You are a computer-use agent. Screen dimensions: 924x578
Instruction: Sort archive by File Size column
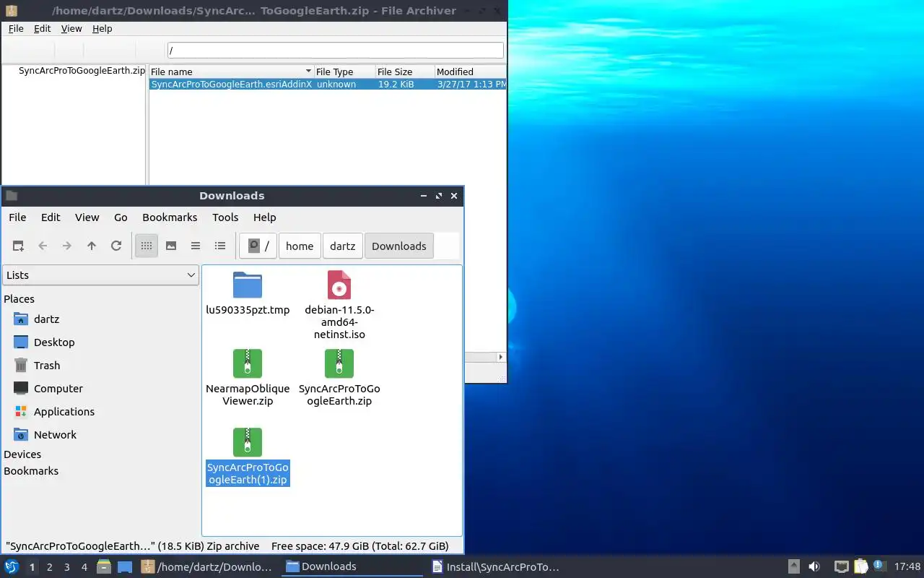pyautogui.click(x=404, y=72)
